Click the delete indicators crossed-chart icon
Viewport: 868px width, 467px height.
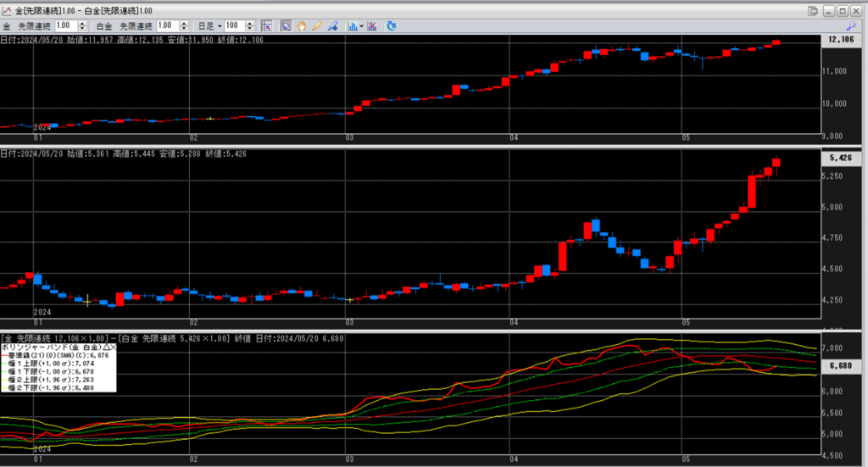coord(372,26)
